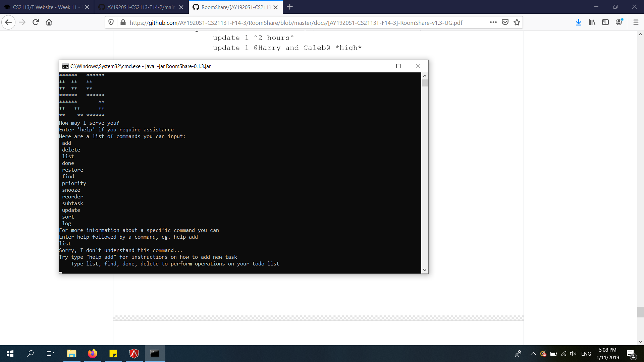This screenshot has width=644, height=362.
Task: Click the Save to Pocket icon
Action: pos(505,22)
